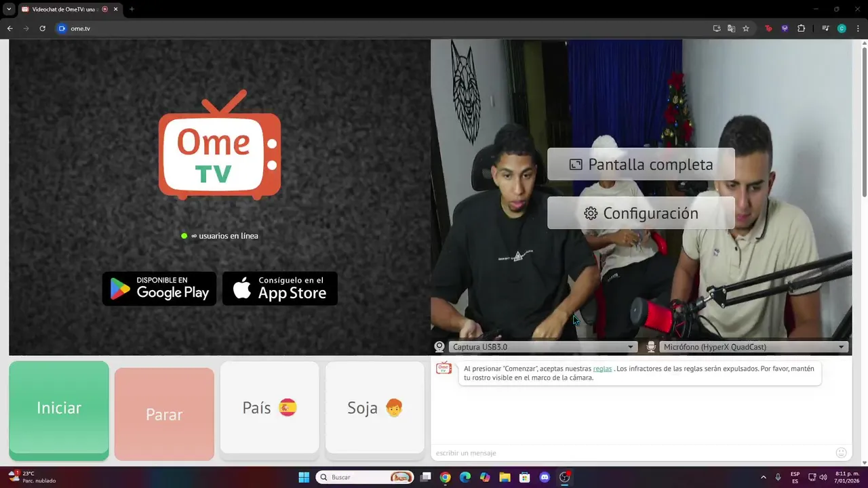This screenshot has width=868, height=488.
Task: Expand the Micrófono HyperX QuadCast dropdown
Action: click(753, 347)
